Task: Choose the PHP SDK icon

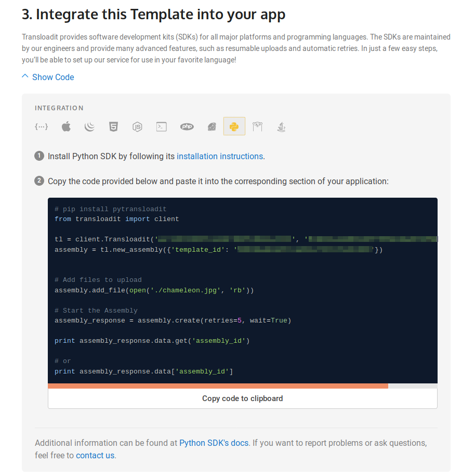Action: click(187, 126)
